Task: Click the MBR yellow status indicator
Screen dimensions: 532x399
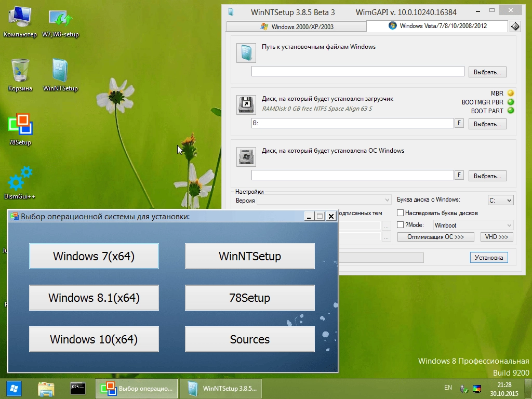Action: coord(511,93)
